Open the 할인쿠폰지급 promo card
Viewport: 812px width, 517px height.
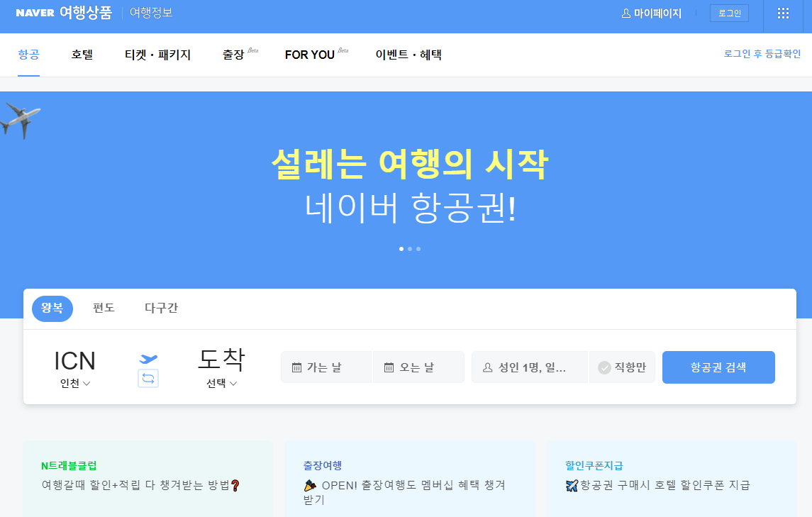coord(672,479)
